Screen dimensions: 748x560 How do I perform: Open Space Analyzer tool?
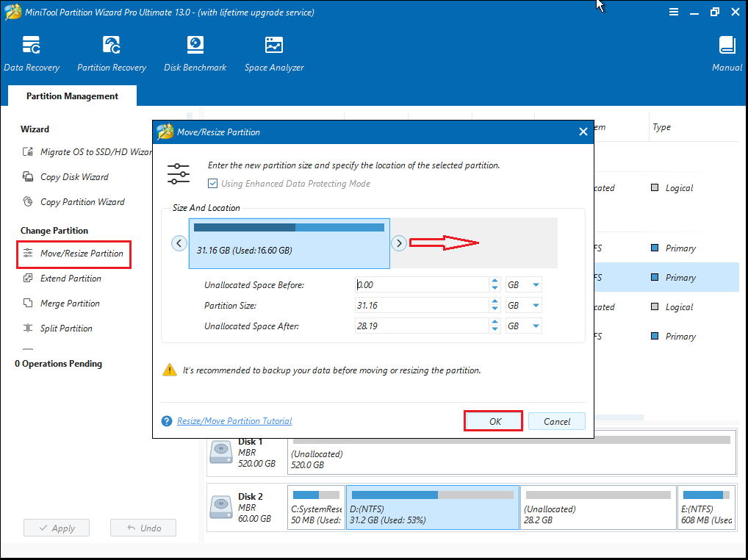point(273,54)
